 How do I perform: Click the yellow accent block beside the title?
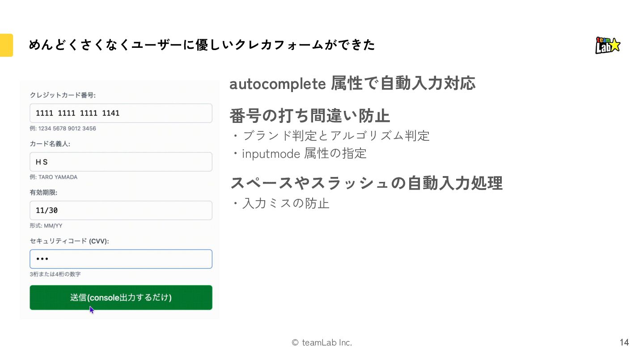pos(6,45)
